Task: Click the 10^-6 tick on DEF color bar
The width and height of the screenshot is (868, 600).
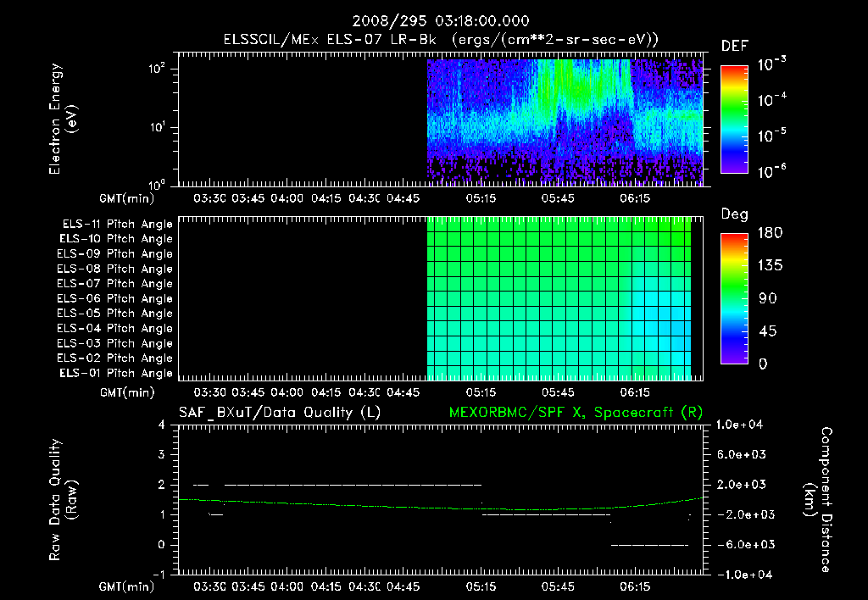Action: (x=772, y=172)
